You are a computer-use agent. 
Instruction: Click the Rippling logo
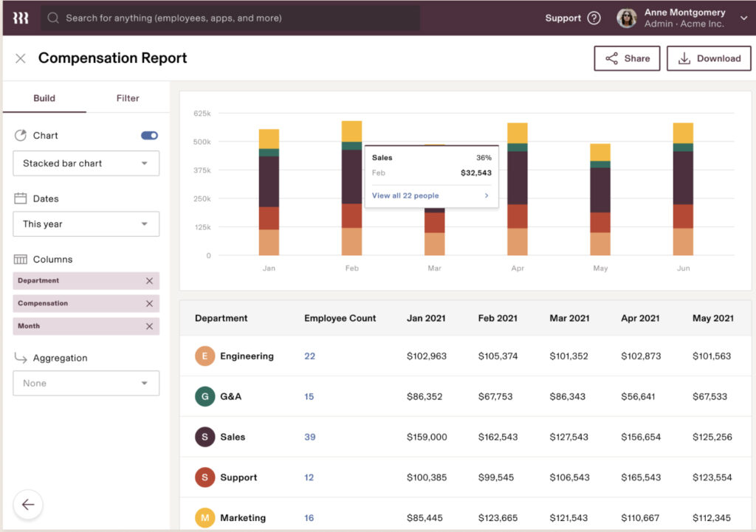20,18
